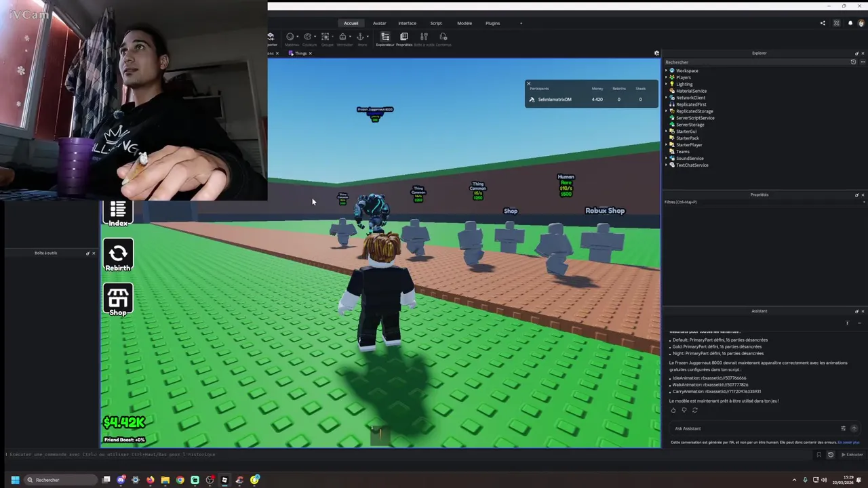Open the Couleurs palette tool

(x=308, y=39)
